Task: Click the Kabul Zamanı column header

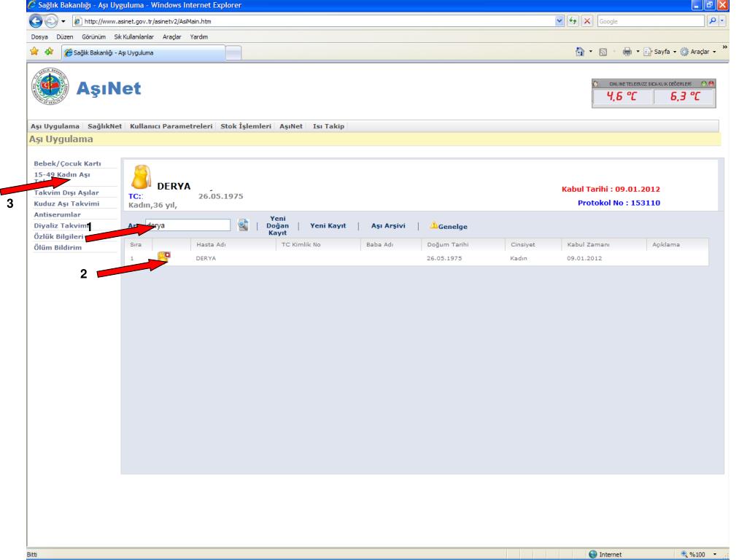Action: tap(589, 244)
